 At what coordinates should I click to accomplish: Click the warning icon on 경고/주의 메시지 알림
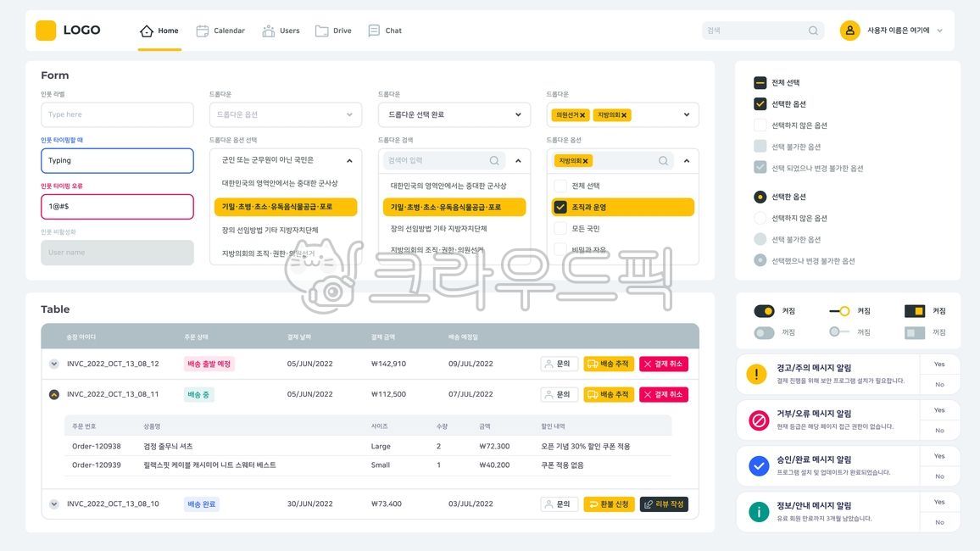pos(755,373)
